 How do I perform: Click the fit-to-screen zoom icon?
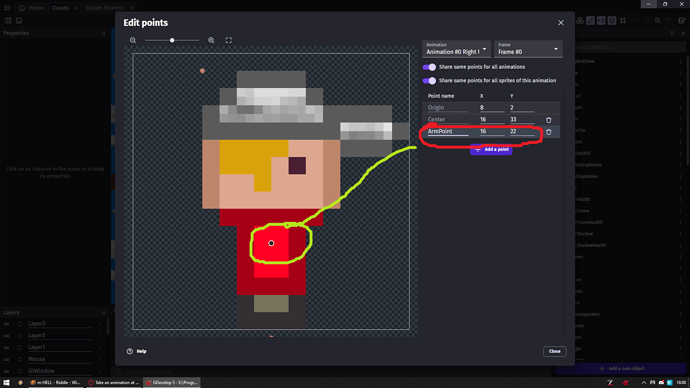point(229,40)
